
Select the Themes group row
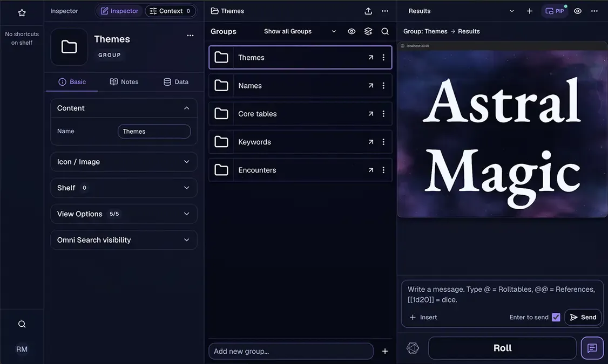click(x=300, y=57)
